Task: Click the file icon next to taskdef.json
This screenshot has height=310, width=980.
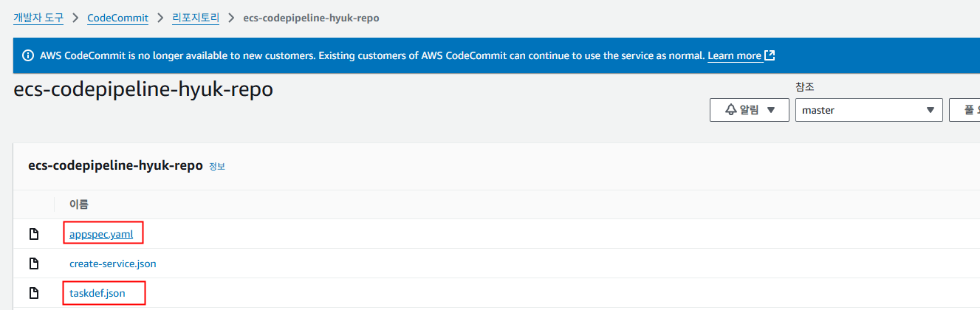Action: click(x=33, y=293)
